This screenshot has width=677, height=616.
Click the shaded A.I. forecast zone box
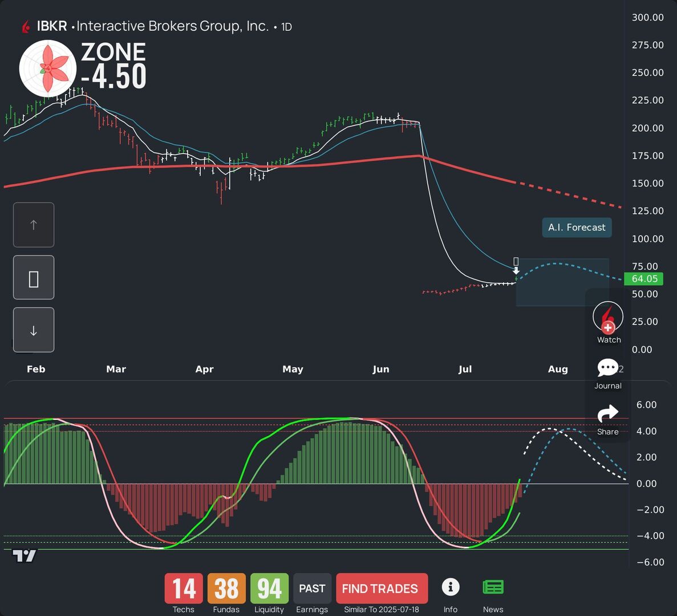[562, 282]
